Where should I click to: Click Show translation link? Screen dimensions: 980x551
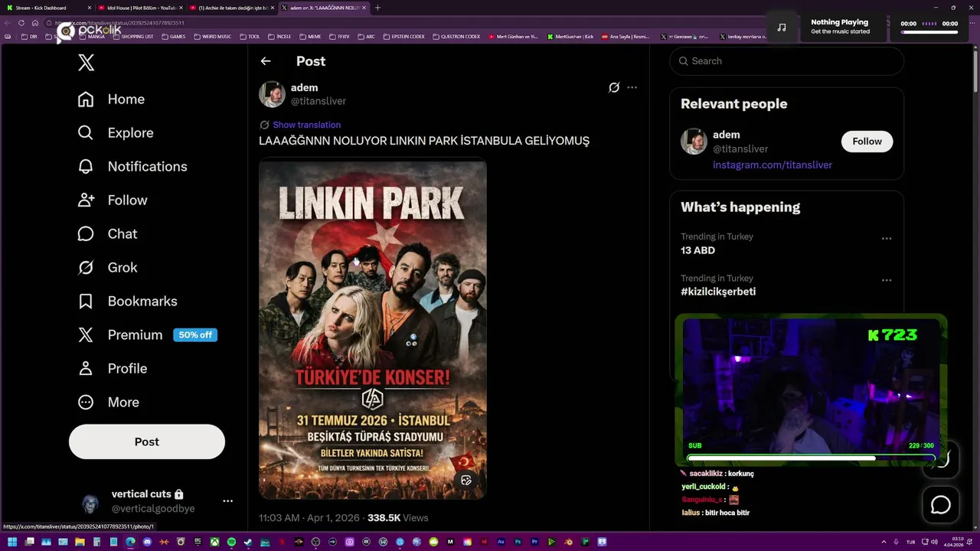pos(306,125)
